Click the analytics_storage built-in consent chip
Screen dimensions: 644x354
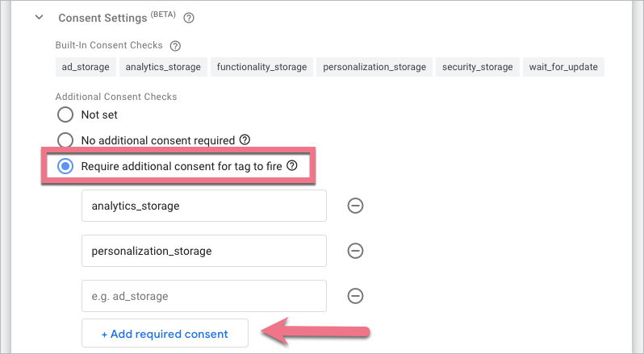click(x=165, y=67)
